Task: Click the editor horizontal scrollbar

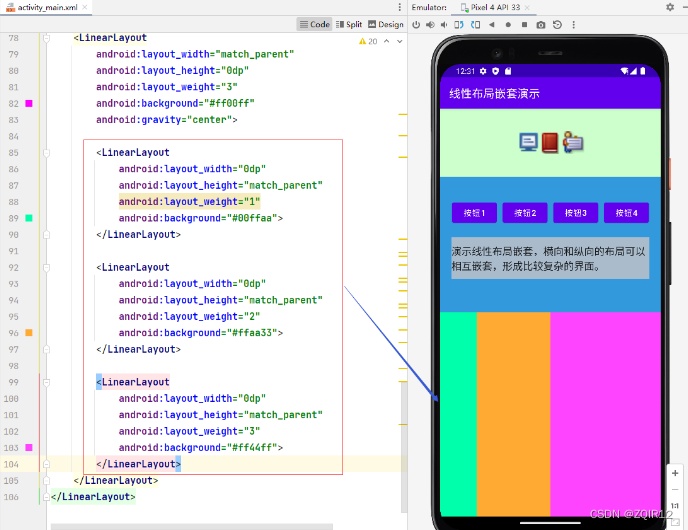Action: pyautogui.click(x=192, y=526)
